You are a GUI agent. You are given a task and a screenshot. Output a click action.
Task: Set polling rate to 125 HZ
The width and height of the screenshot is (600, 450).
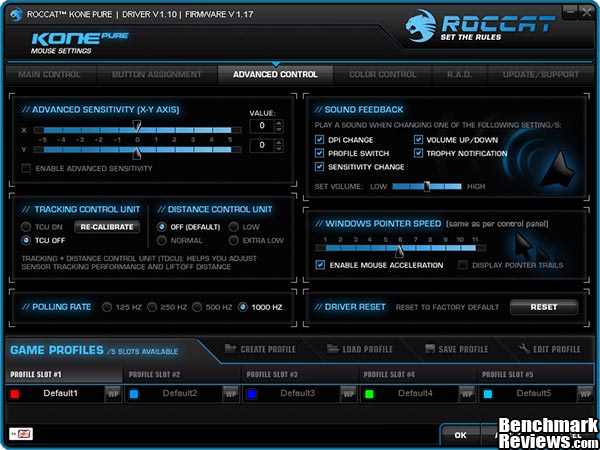(107, 307)
